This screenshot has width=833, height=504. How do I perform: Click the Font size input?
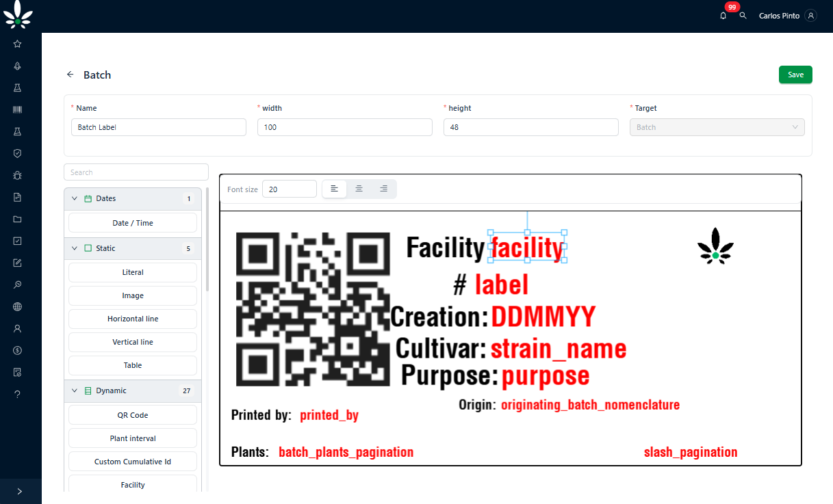[x=290, y=189]
